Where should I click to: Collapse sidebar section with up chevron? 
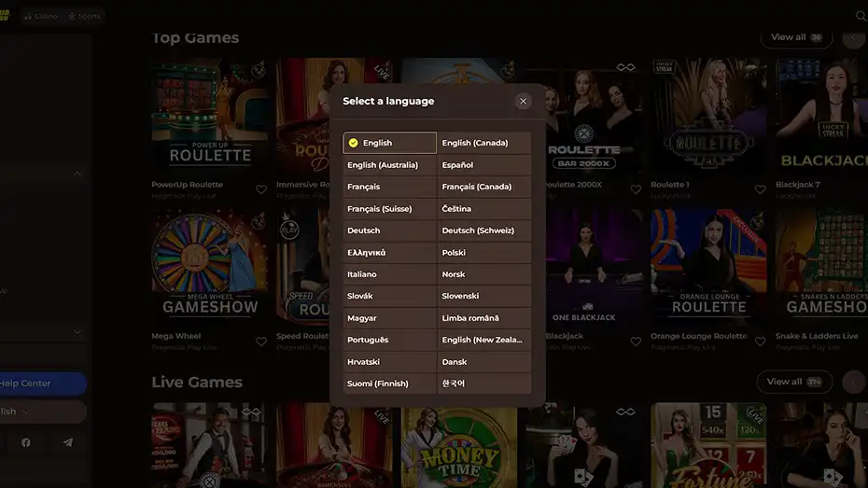(x=77, y=174)
